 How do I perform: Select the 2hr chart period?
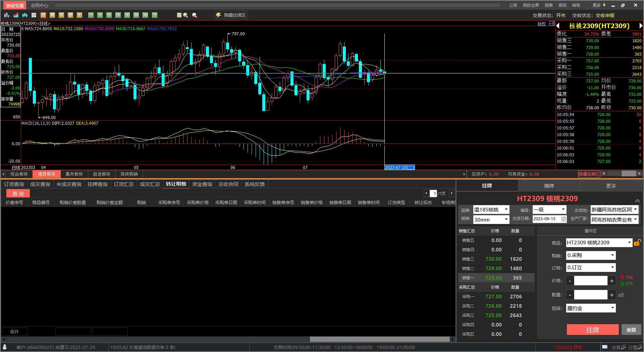click(x=145, y=15)
